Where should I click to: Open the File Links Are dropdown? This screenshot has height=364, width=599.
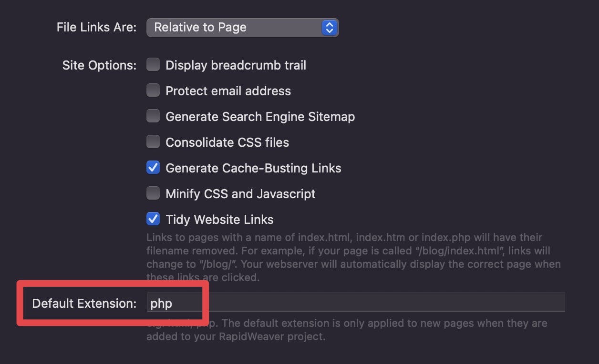[x=242, y=28]
